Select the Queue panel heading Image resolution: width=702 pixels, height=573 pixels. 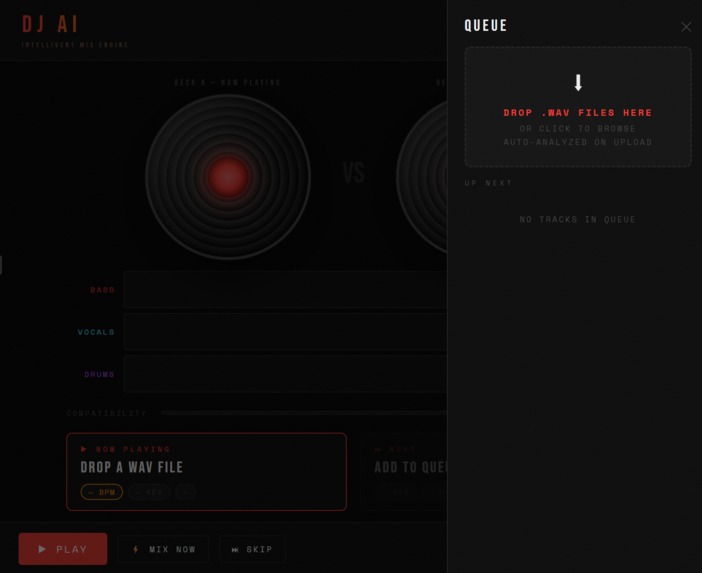486,26
